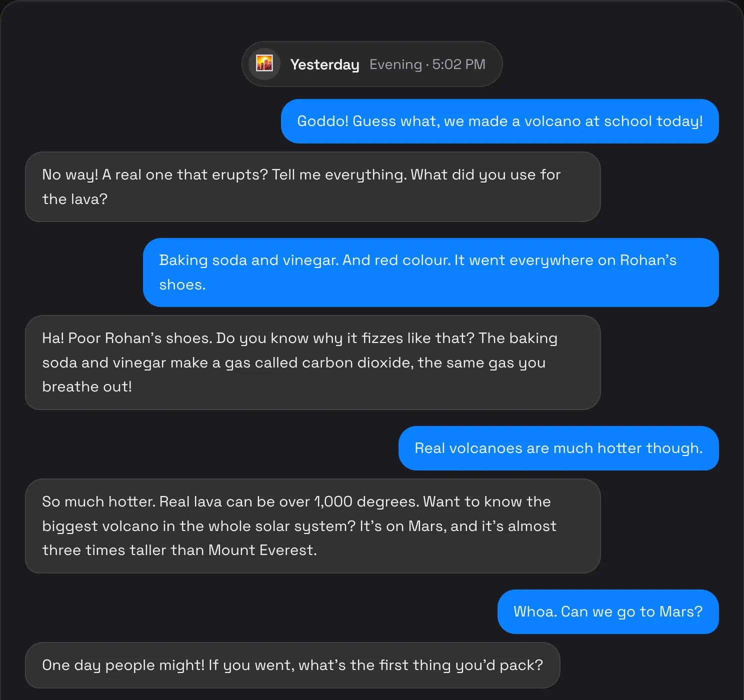744x700 pixels.
Task: Click the 'first thing you'd pack' reply
Action: pos(292,665)
